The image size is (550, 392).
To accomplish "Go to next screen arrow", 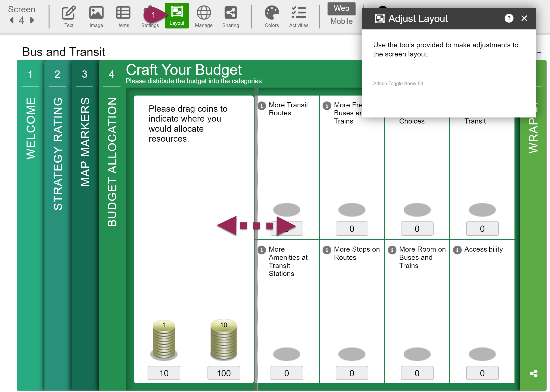I will coord(32,20).
